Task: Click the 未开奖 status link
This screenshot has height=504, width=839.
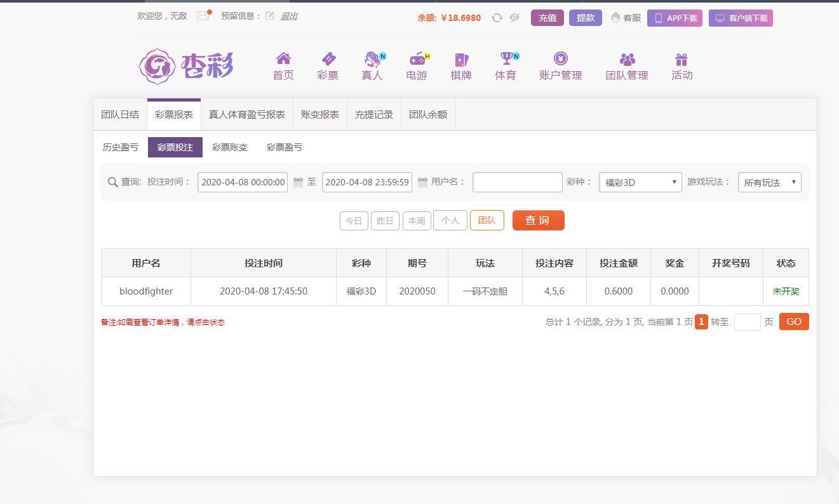Action: pos(786,291)
